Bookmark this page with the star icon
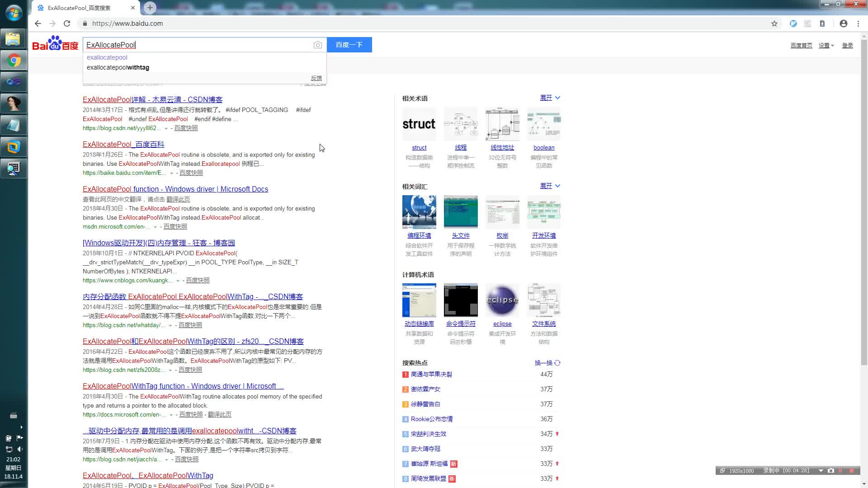 click(x=774, y=23)
